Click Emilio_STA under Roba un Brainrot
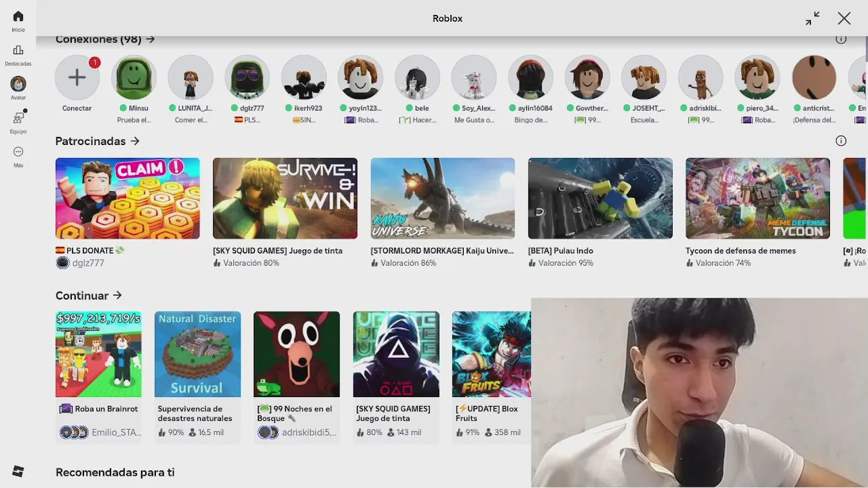Image resolution: width=868 pixels, height=488 pixels. (x=116, y=432)
